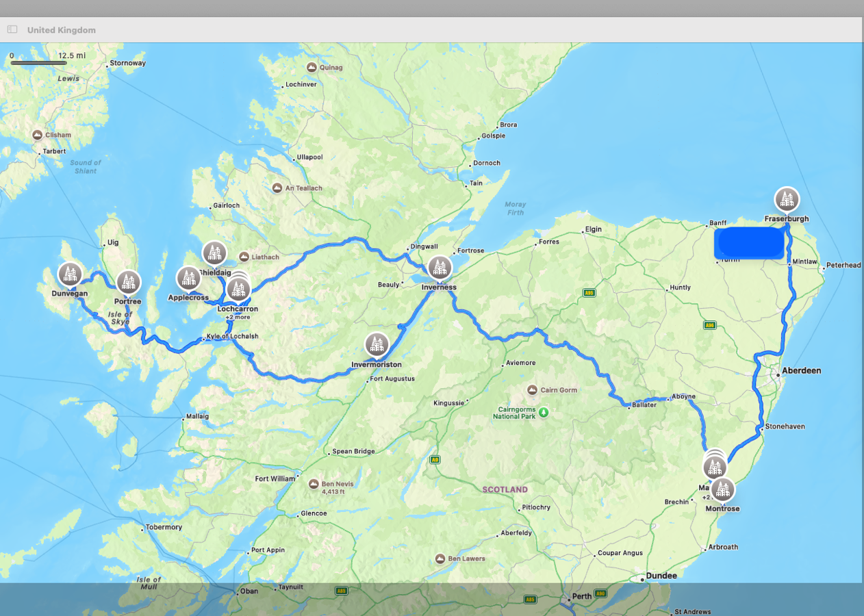Click the An Teallach mountain icon
The width and height of the screenshot is (864, 616).
tap(277, 188)
